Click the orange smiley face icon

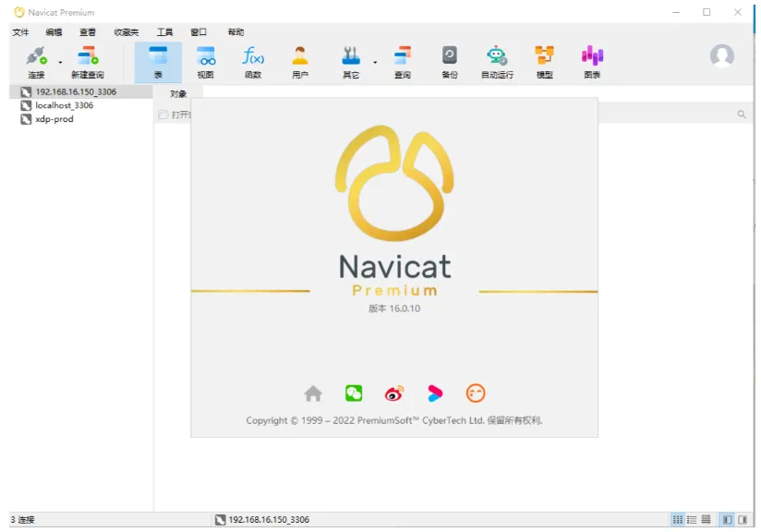(475, 393)
